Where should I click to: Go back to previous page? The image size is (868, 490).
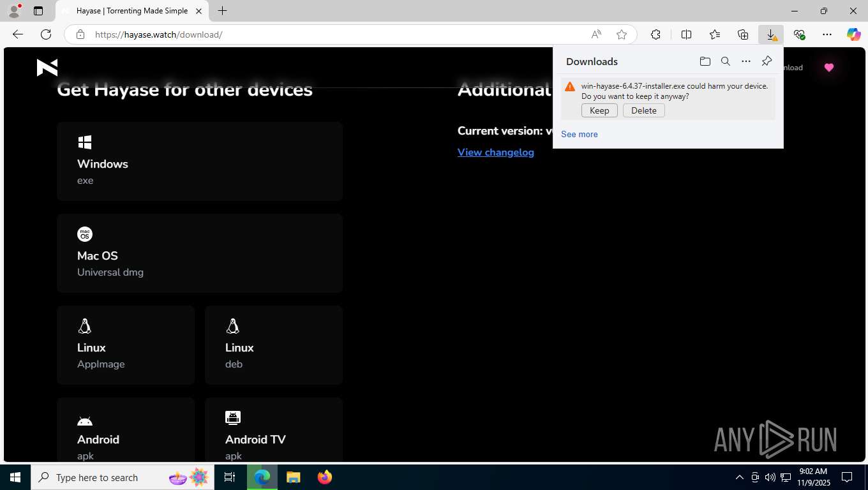tap(18, 34)
